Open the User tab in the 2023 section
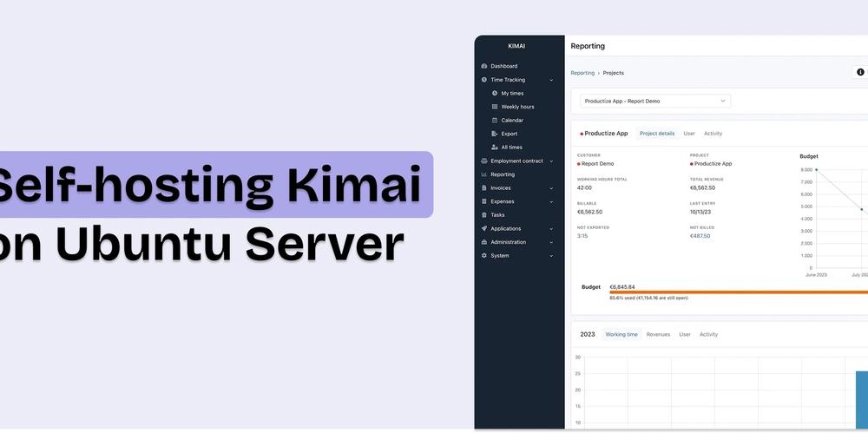Viewport: 868px width, 433px height. tap(685, 334)
